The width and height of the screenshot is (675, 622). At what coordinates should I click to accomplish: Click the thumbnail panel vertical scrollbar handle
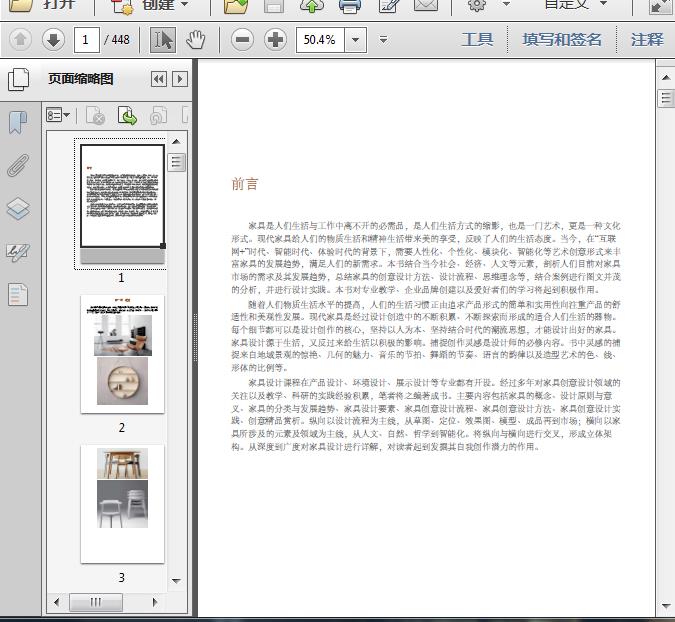(x=176, y=162)
